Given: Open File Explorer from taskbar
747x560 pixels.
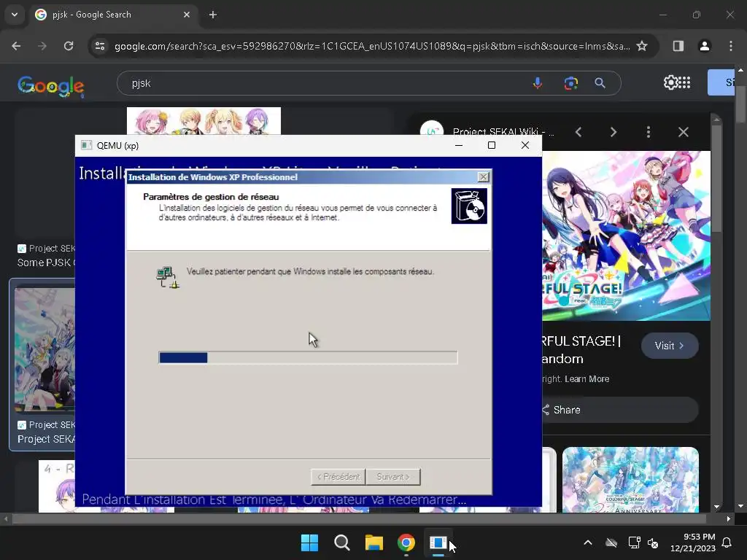Looking at the screenshot, I should (374, 542).
